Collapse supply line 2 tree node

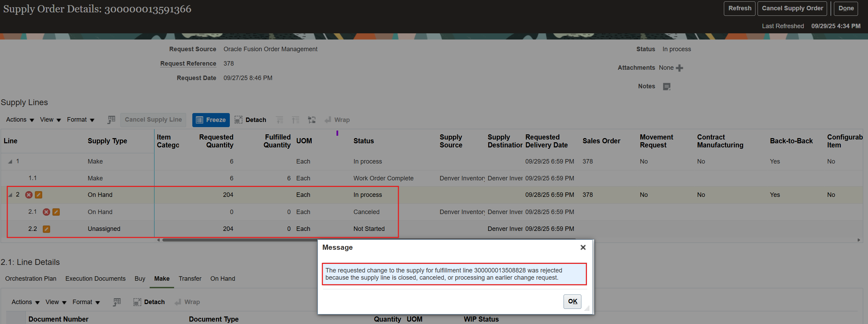[x=10, y=195]
